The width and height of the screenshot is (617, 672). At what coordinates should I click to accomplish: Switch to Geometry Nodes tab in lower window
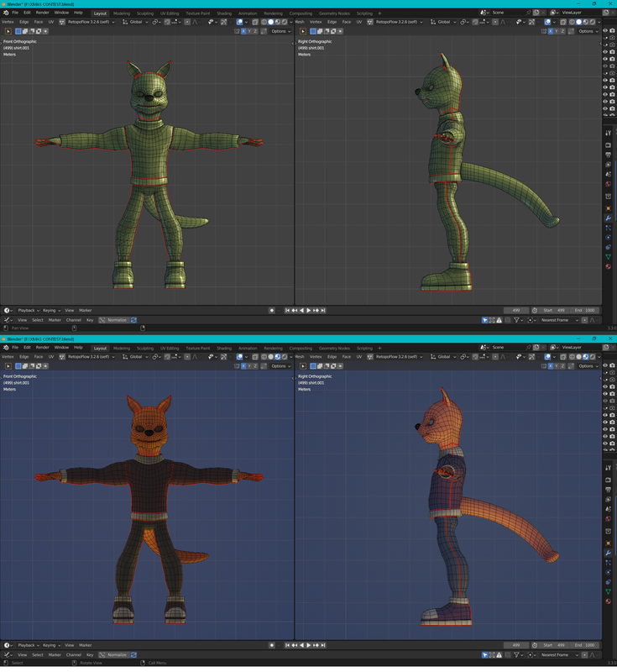click(x=334, y=348)
